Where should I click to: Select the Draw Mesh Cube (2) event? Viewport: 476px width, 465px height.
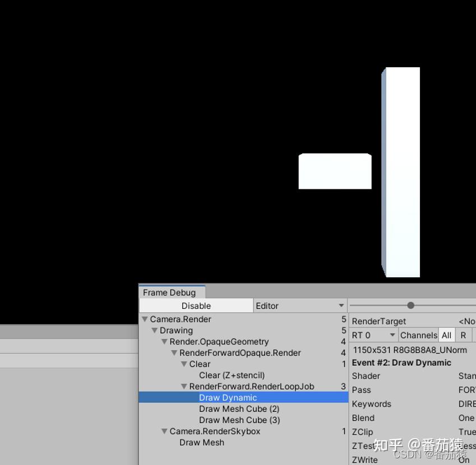239,408
